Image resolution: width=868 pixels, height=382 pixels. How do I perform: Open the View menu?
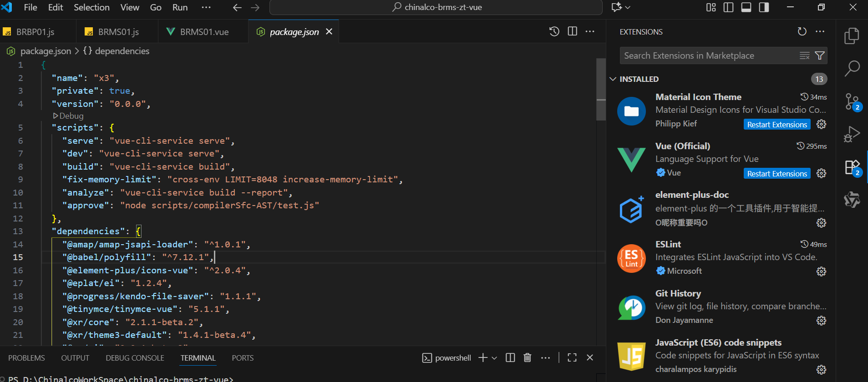130,7
